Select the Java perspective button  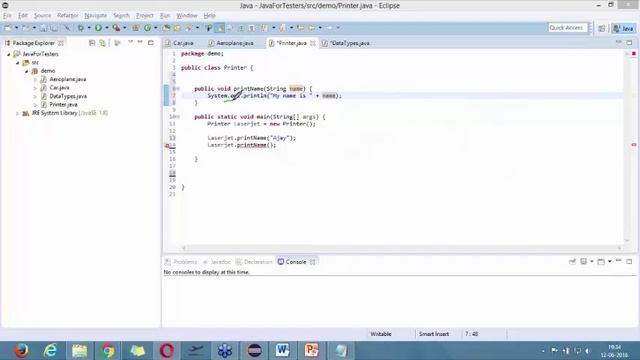click(624, 28)
